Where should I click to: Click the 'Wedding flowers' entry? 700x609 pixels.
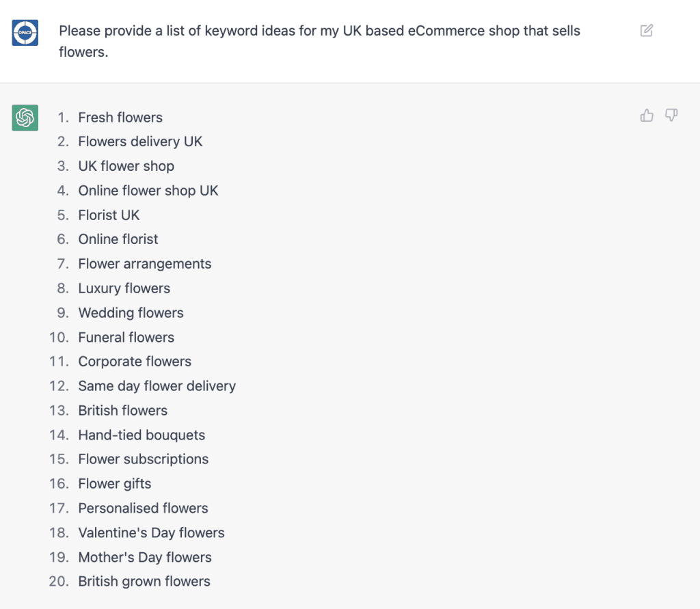point(131,313)
